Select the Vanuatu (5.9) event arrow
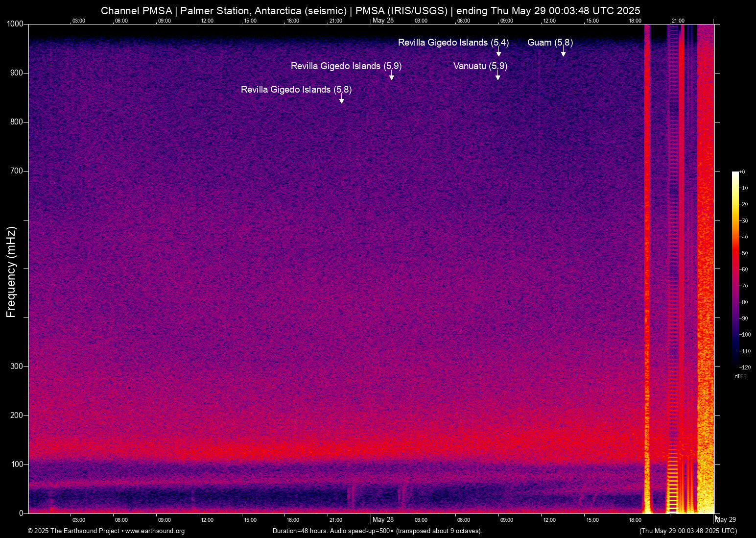Screen dimensions: 756x538 [x=498, y=75]
